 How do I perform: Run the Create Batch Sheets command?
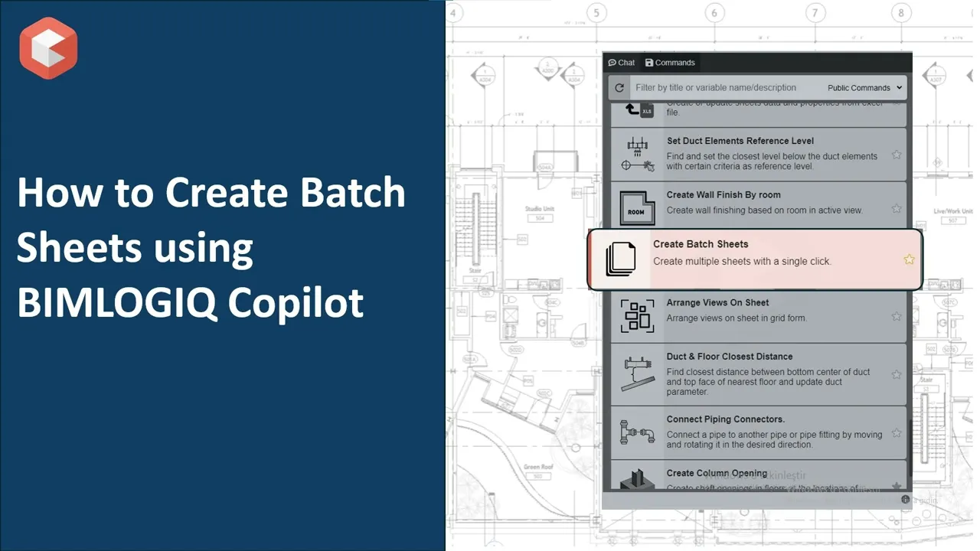click(755, 259)
